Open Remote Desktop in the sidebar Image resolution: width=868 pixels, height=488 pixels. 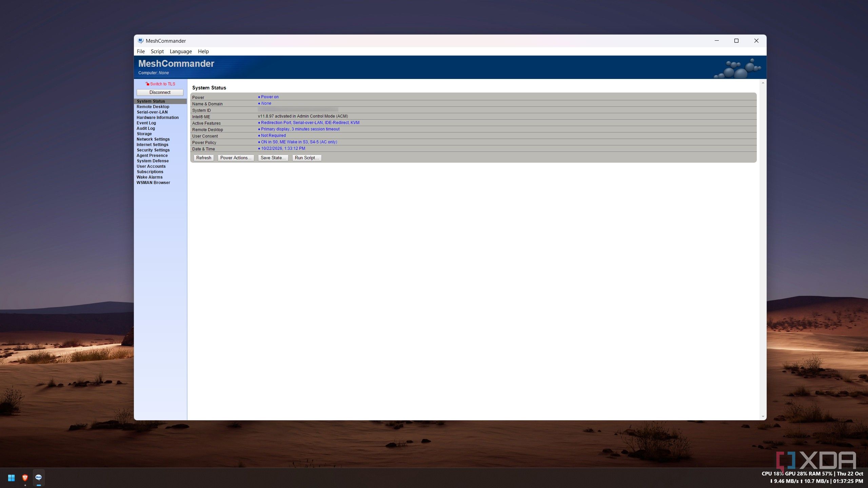tap(153, 107)
